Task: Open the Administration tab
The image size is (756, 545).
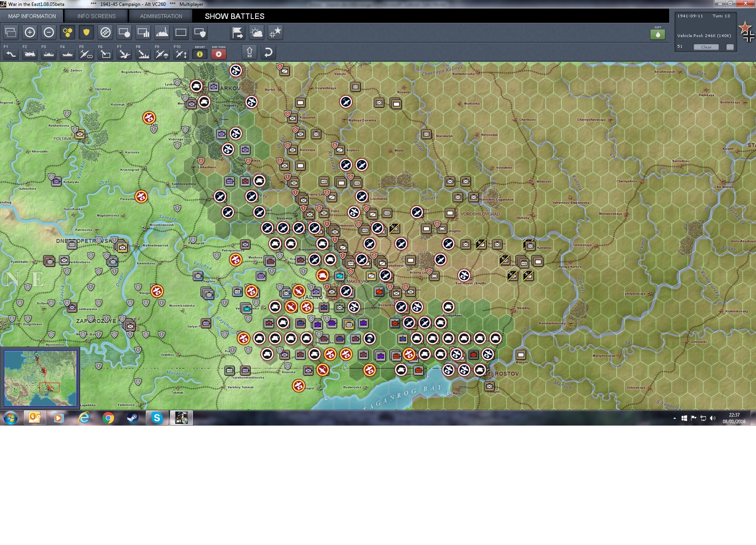Action: point(161,16)
